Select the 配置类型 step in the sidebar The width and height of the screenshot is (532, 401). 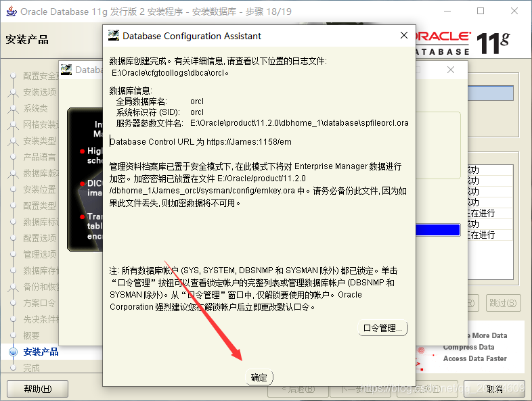point(39,206)
